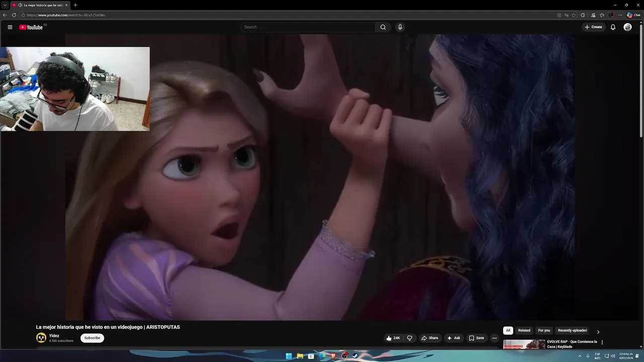This screenshot has height=362, width=644.
Task: Click the translate page icon
Action: 567,15
